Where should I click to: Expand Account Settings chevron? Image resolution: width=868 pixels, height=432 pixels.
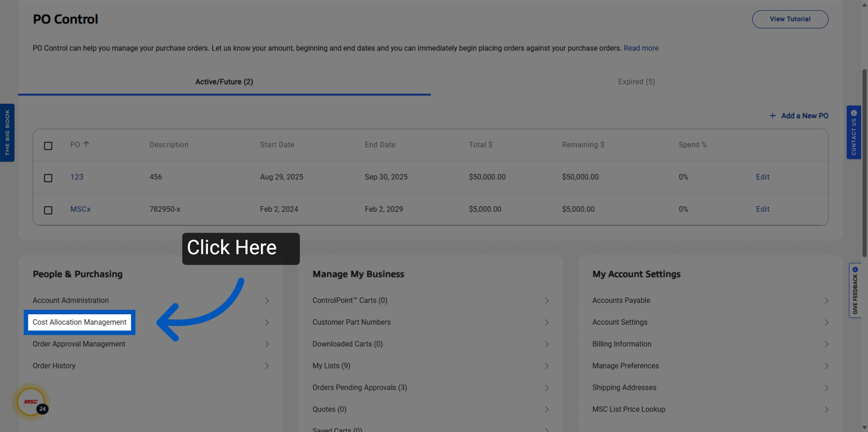[x=826, y=322]
